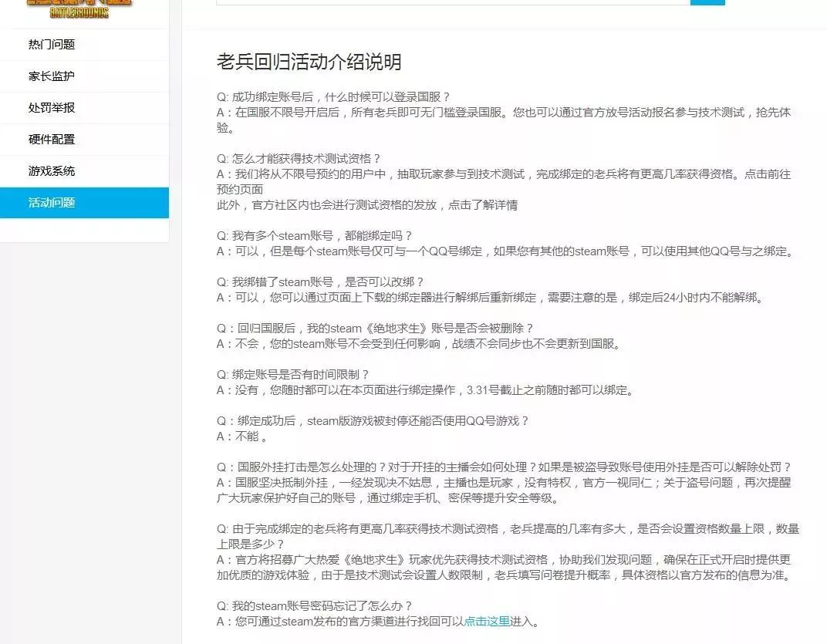Click the highlighted 活动问题 tab
The width and height of the screenshot is (827, 644).
(x=84, y=203)
